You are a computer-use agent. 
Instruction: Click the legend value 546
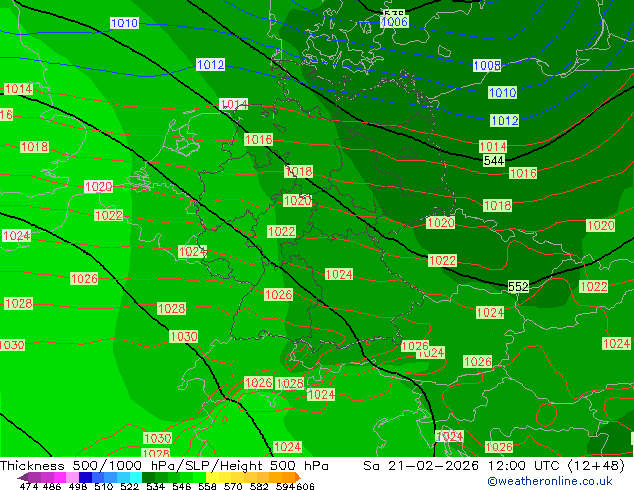pos(181,486)
